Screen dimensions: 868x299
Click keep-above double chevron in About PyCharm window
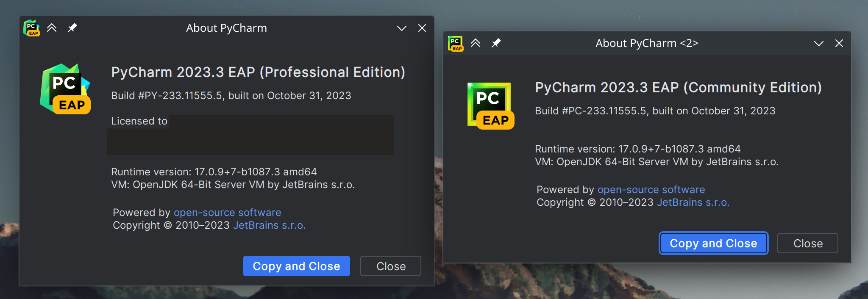pos(52,28)
